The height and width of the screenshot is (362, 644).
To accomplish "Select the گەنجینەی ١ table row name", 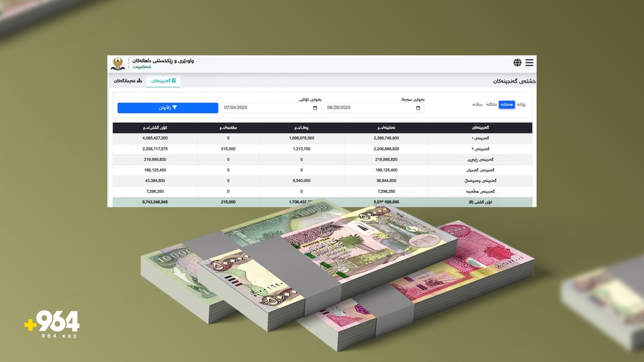I will click(480, 138).
